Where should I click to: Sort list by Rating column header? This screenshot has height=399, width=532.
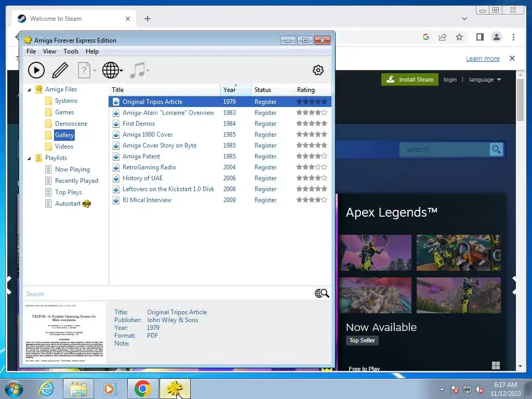312,90
